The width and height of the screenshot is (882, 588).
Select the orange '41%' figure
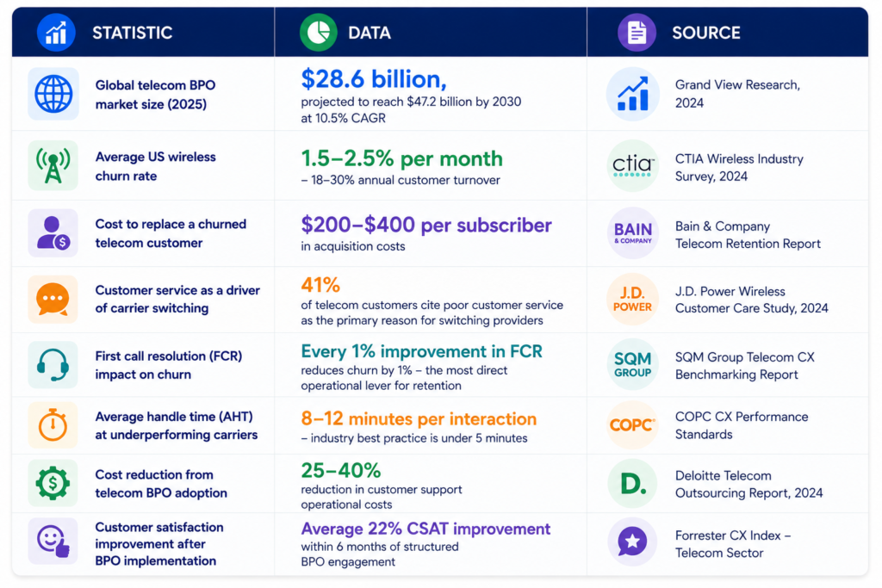point(320,285)
